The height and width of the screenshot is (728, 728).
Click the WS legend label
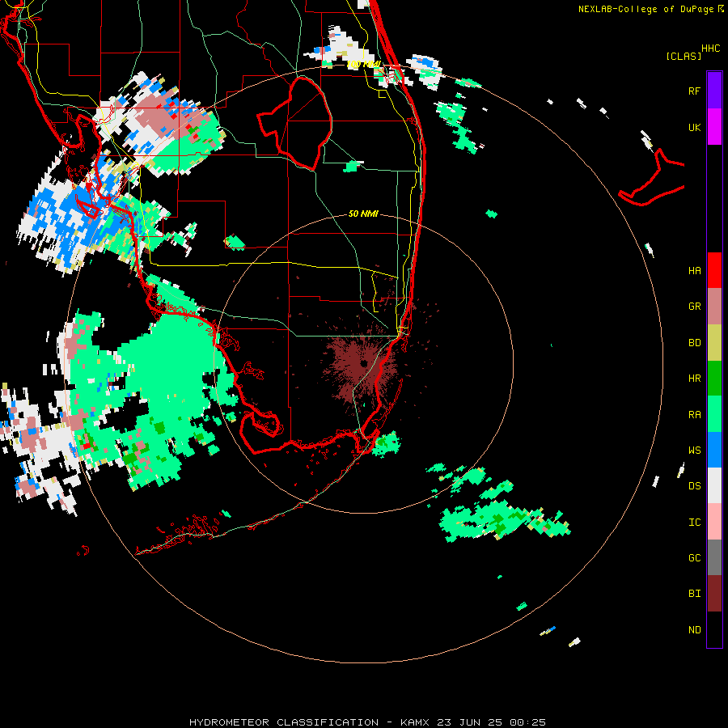(694, 451)
